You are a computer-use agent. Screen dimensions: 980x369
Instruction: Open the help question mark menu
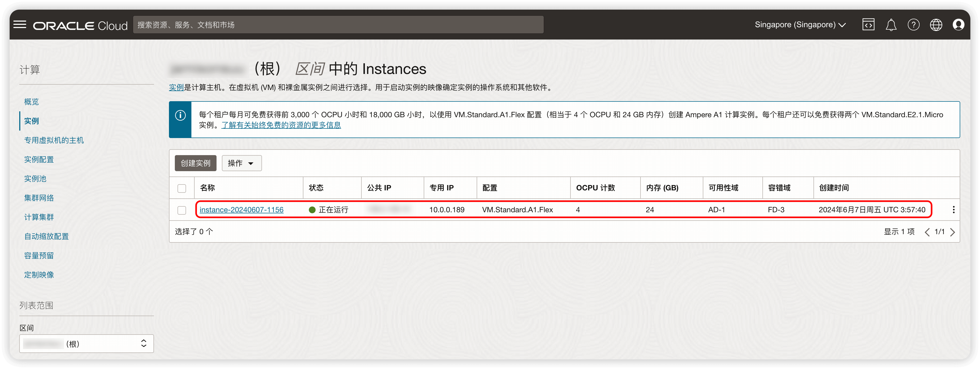(x=913, y=25)
